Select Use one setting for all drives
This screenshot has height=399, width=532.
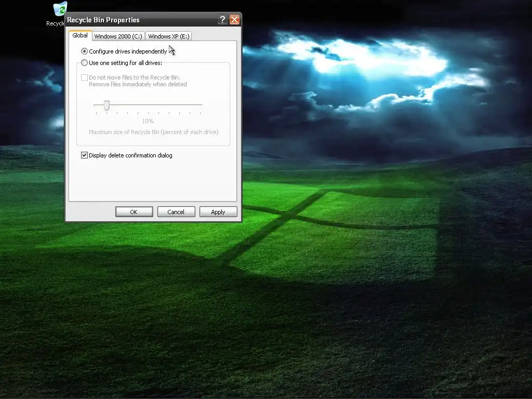tap(85, 63)
